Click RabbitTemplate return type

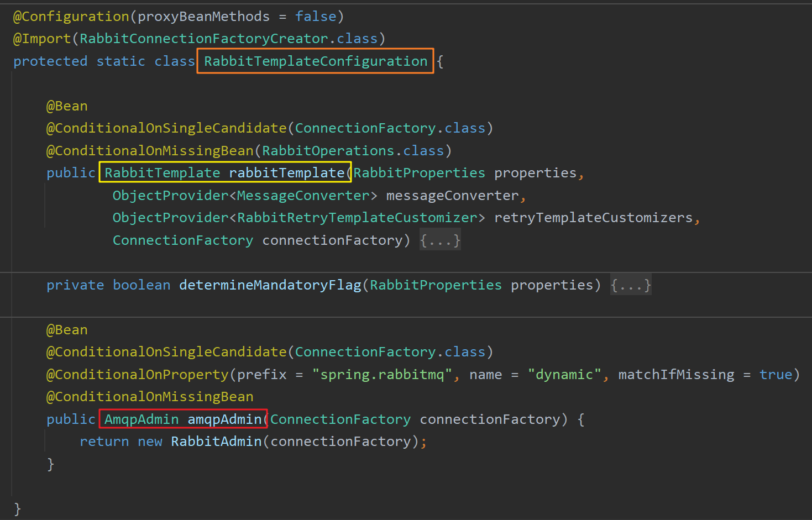pos(163,173)
